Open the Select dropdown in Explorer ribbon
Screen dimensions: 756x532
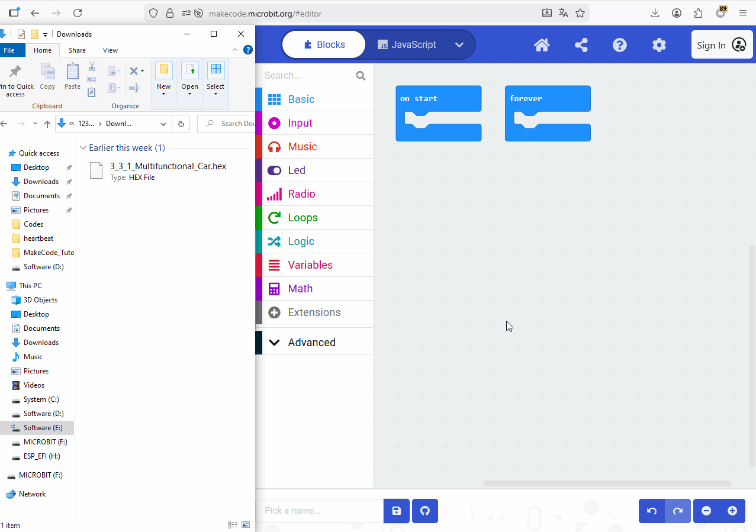[216, 84]
